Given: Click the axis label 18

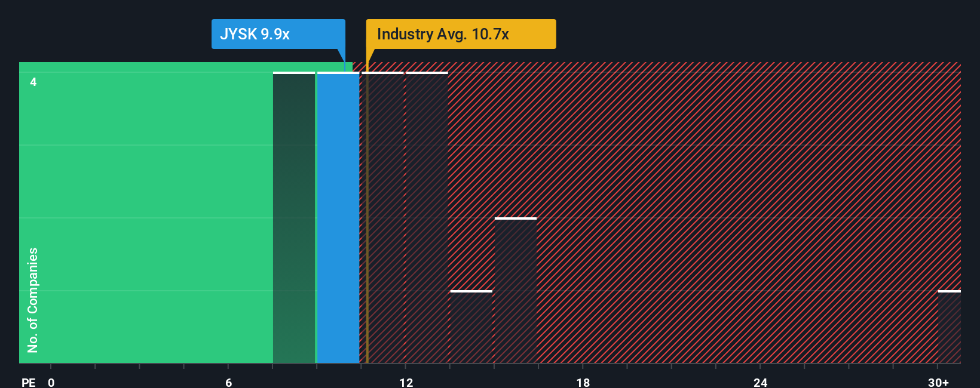Looking at the screenshot, I should click(583, 382).
